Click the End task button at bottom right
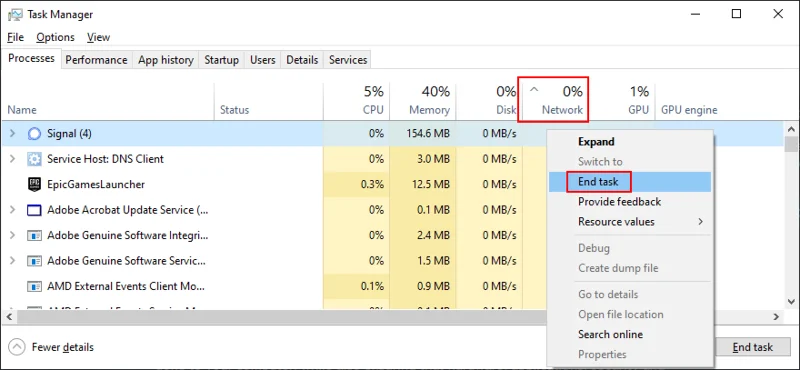Image resolution: width=800 pixels, height=370 pixels. (x=753, y=348)
